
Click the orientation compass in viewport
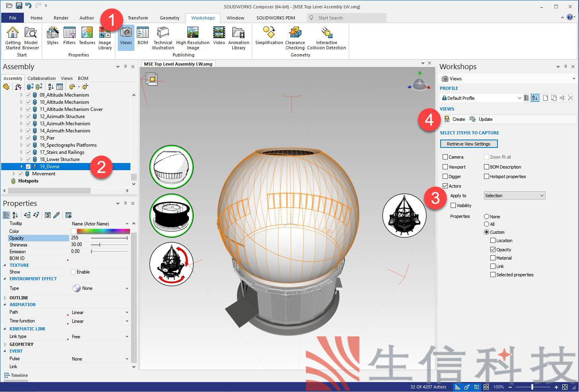pyautogui.click(x=419, y=81)
